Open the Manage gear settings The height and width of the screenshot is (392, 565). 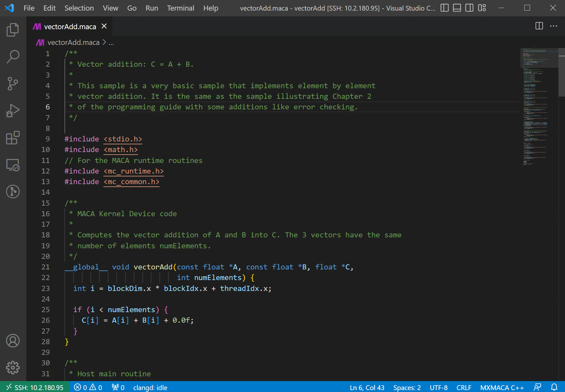pos(13,368)
